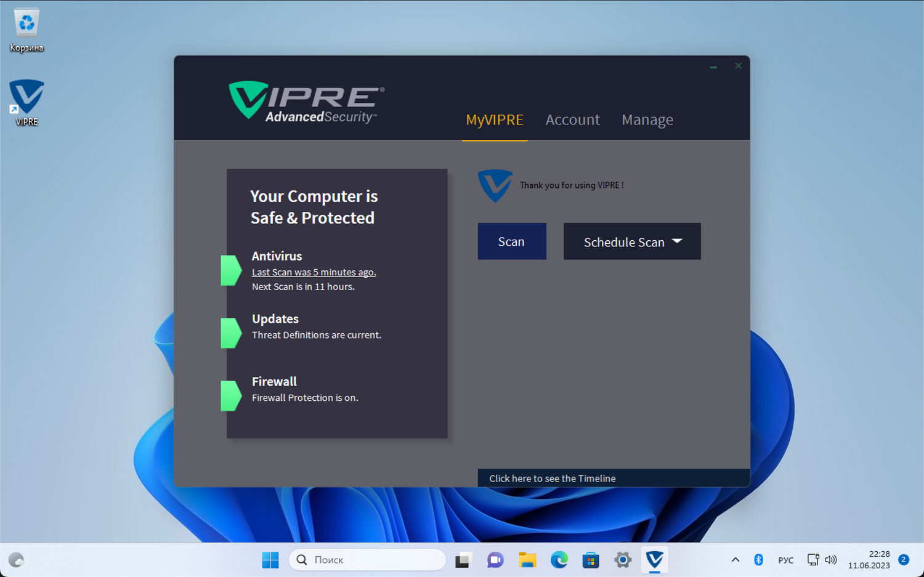The image size is (924, 577).
Task: Open the Account tab
Action: (x=572, y=119)
